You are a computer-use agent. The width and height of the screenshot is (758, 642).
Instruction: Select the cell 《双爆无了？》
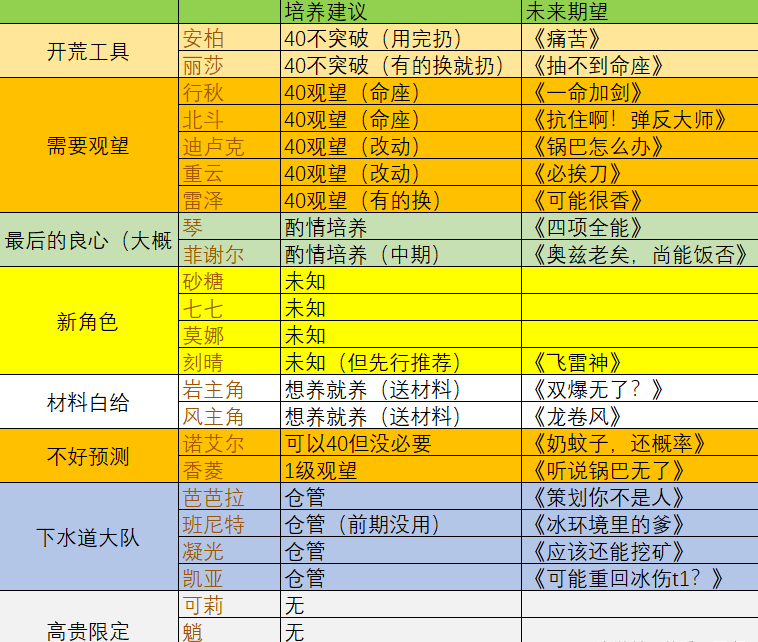pyautogui.click(x=640, y=388)
